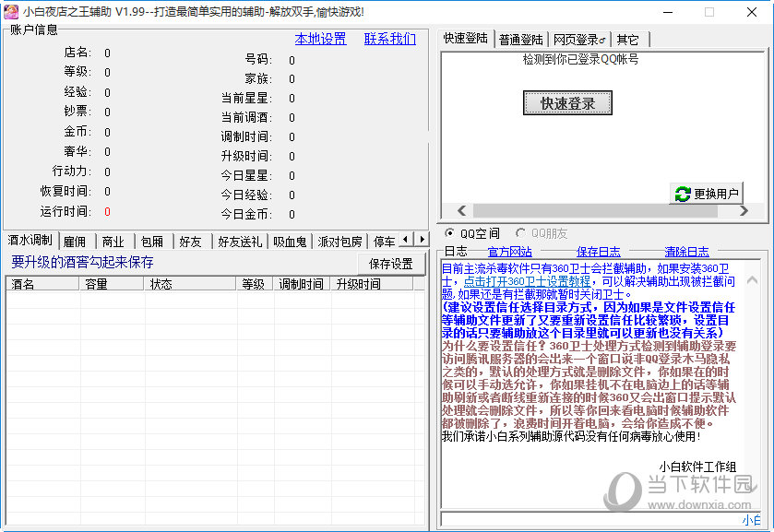
Task: Open the 网页登录 tab
Action: [579, 40]
